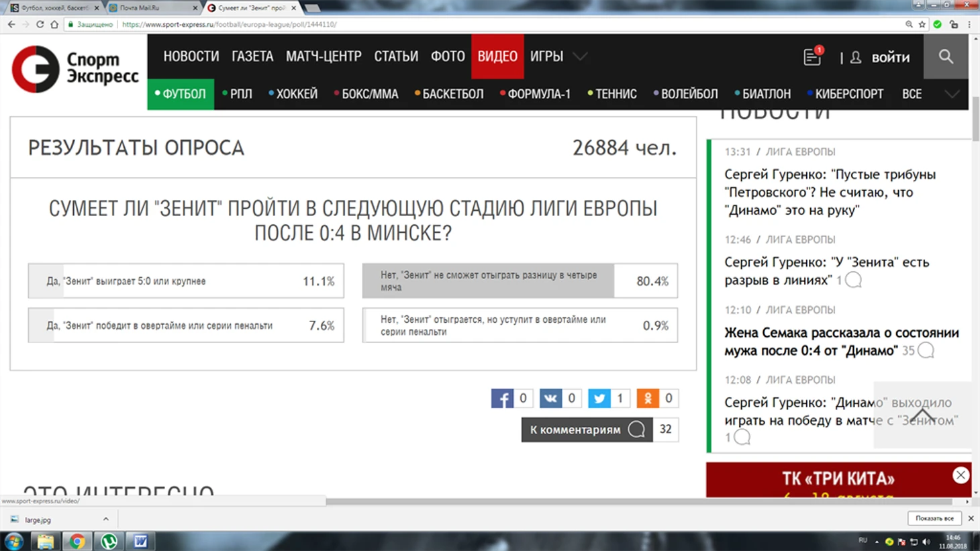980x551 pixels.
Task: Open the comment bubble icon on Семак article
Action: 926,350
